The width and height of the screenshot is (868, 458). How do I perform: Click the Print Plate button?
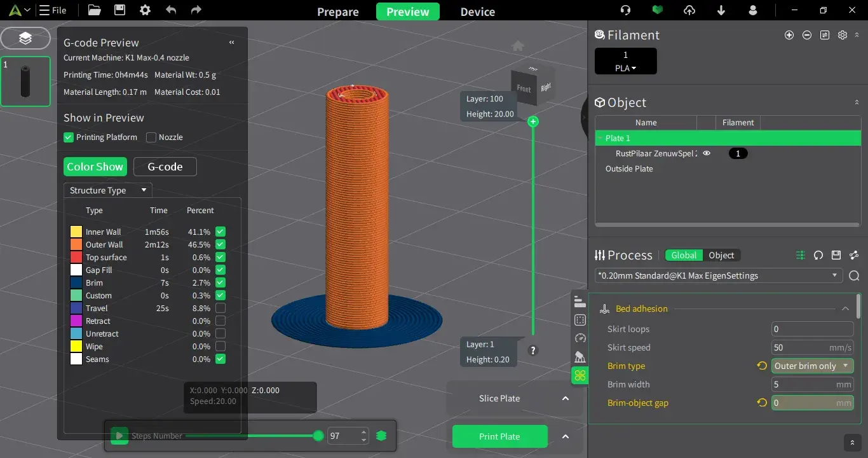[499, 436]
